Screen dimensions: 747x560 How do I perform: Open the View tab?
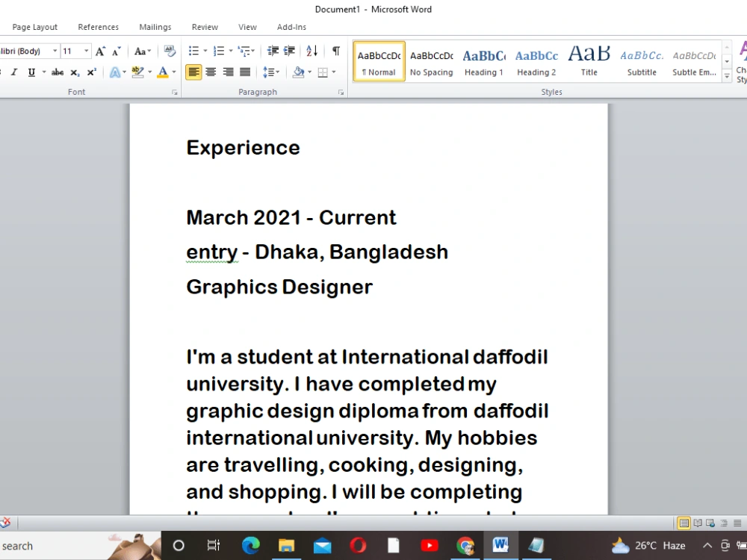pyautogui.click(x=247, y=27)
